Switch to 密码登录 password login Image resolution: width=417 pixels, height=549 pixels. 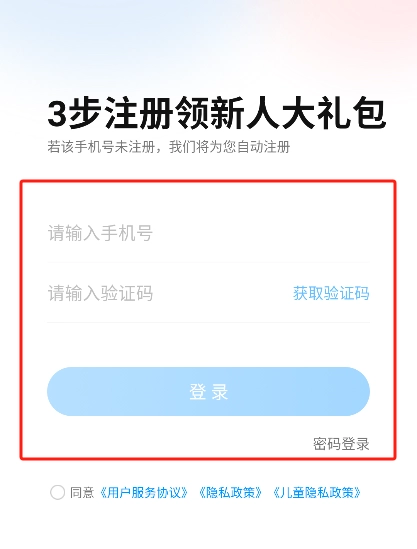[x=341, y=444]
